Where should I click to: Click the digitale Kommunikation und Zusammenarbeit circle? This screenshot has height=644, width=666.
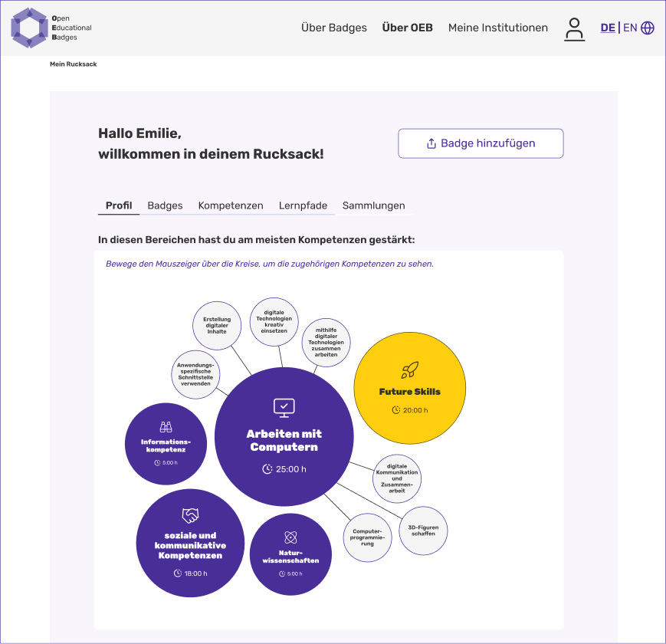pyautogui.click(x=397, y=478)
